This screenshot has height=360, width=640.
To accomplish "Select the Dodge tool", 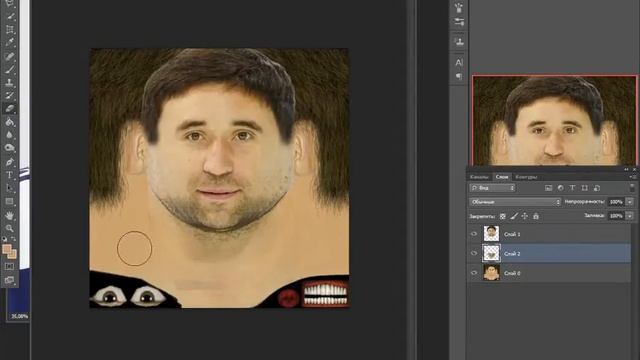I will point(10,148).
